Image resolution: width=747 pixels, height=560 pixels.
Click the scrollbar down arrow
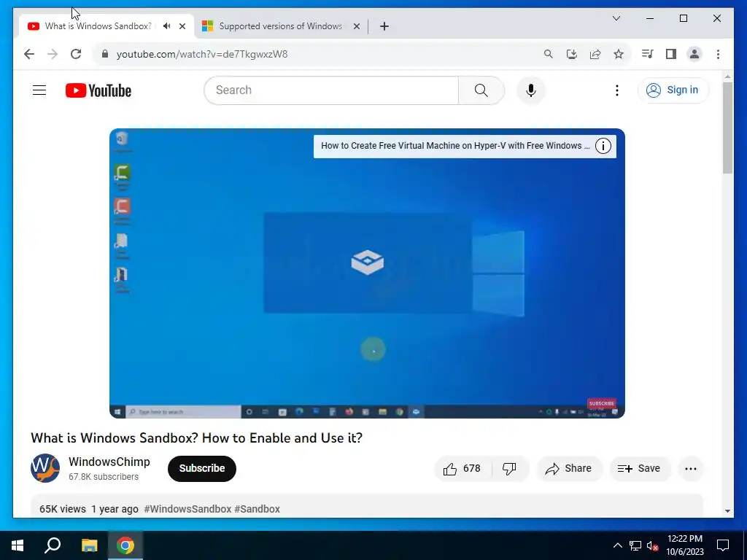[x=727, y=511]
